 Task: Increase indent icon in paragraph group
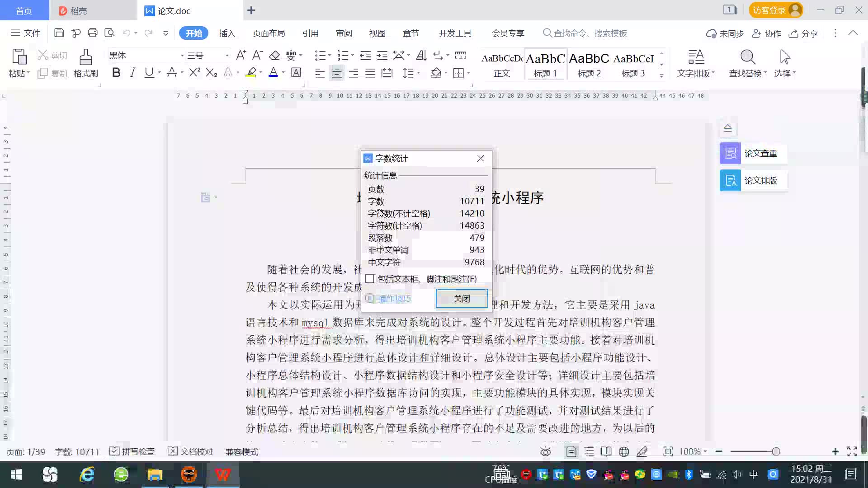pos(382,55)
